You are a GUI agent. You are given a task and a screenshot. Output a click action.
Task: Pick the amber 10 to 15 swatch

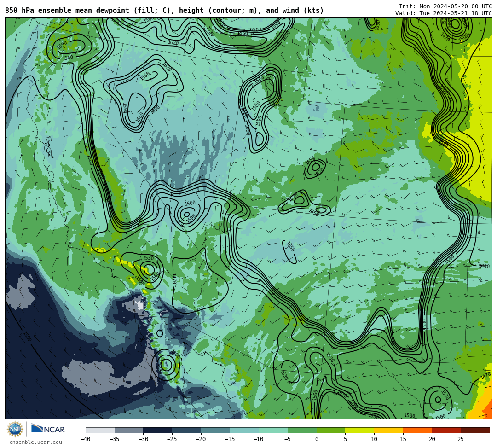click(388, 430)
